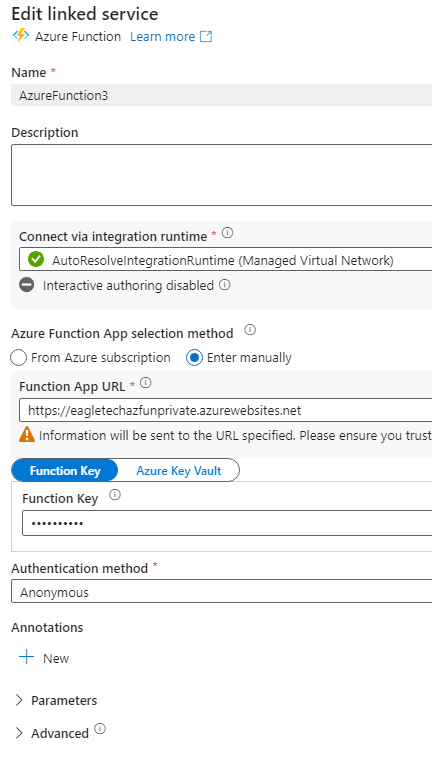Open the Authentication method dropdown
The image size is (432, 771).
(222, 592)
